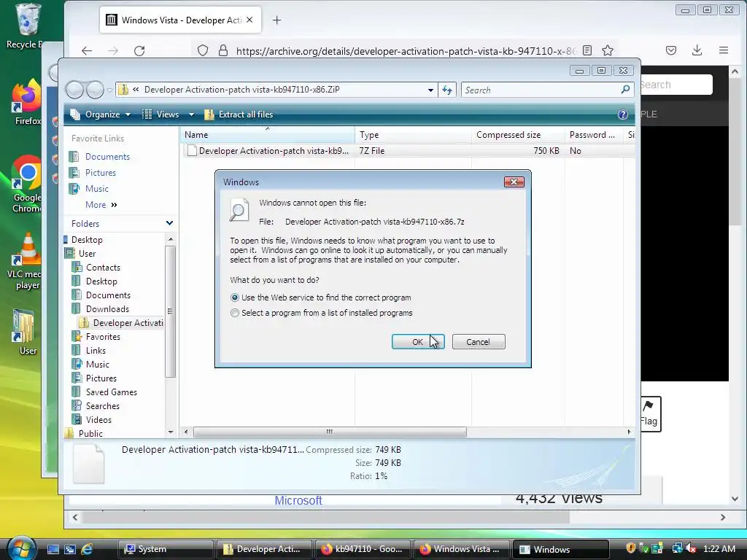Select Favorites folder in tree
747x560 pixels.
coord(103,337)
